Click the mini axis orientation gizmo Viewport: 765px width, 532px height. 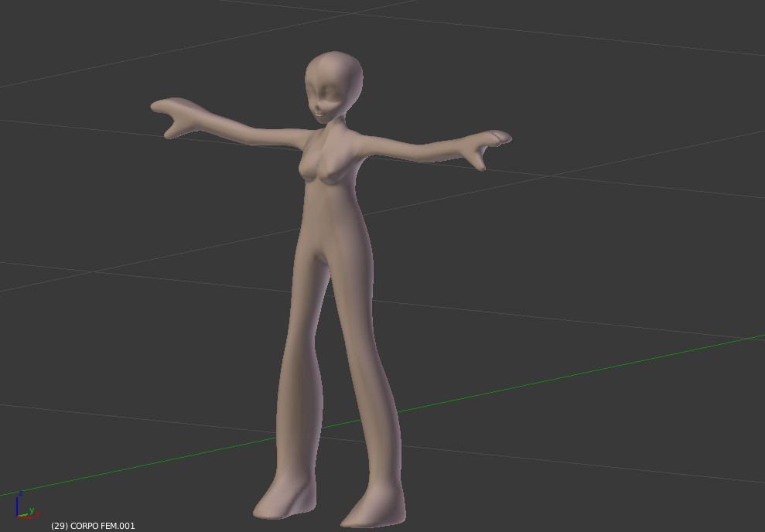tap(20, 510)
